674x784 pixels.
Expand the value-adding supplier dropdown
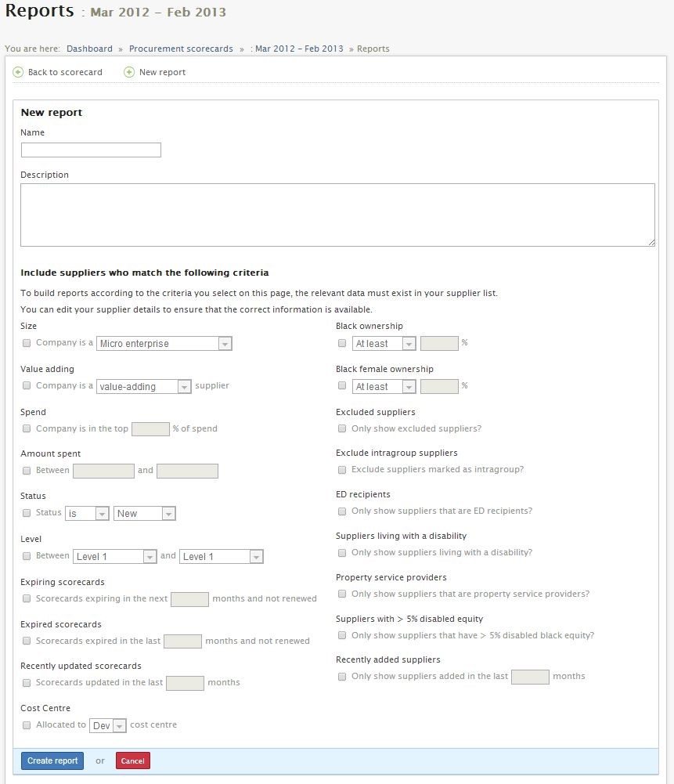pyautogui.click(x=144, y=386)
